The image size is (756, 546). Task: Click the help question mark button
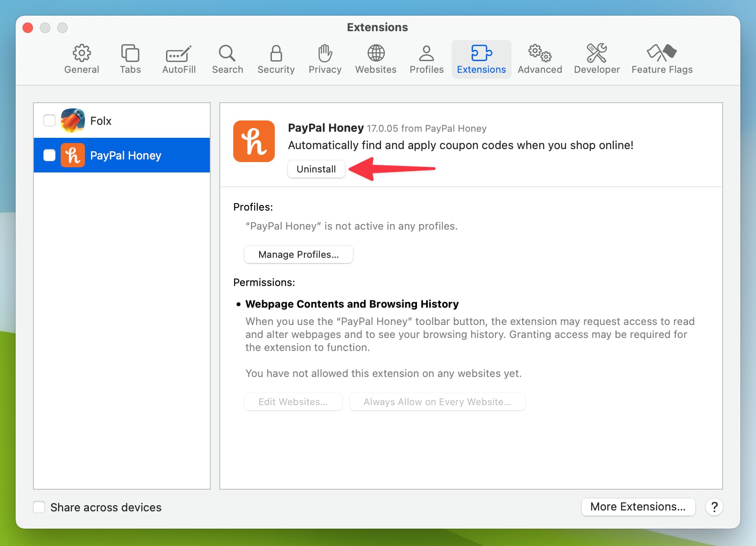[x=714, y=507]
